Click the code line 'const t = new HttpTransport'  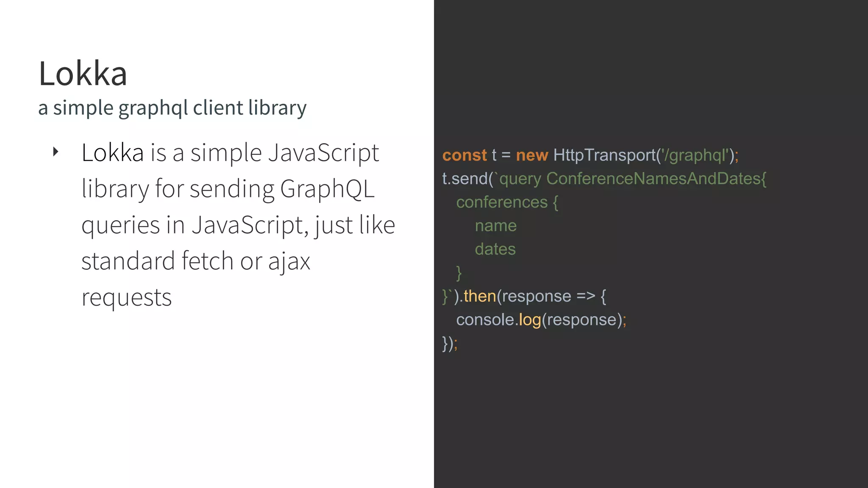click(x=590, y=155)
